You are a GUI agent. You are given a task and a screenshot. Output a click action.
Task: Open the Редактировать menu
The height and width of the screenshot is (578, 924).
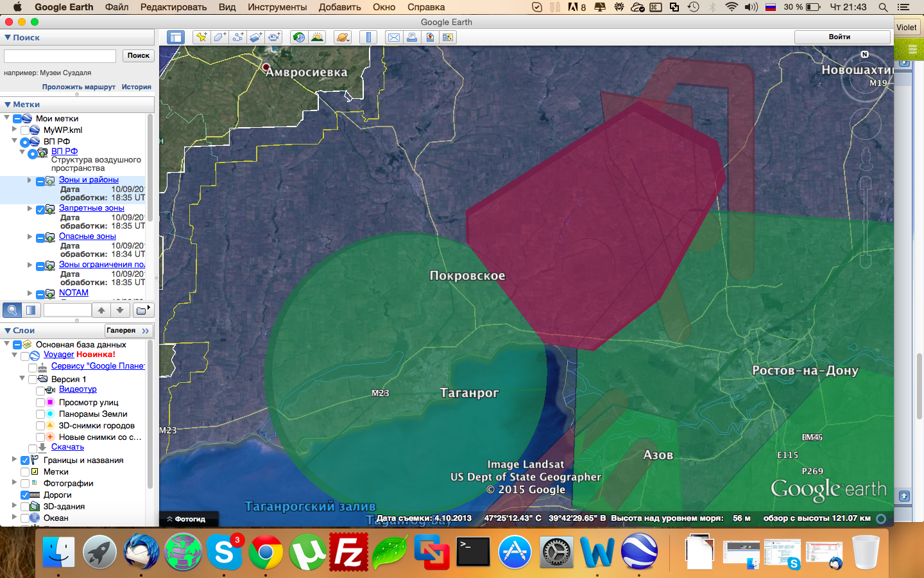173,7
